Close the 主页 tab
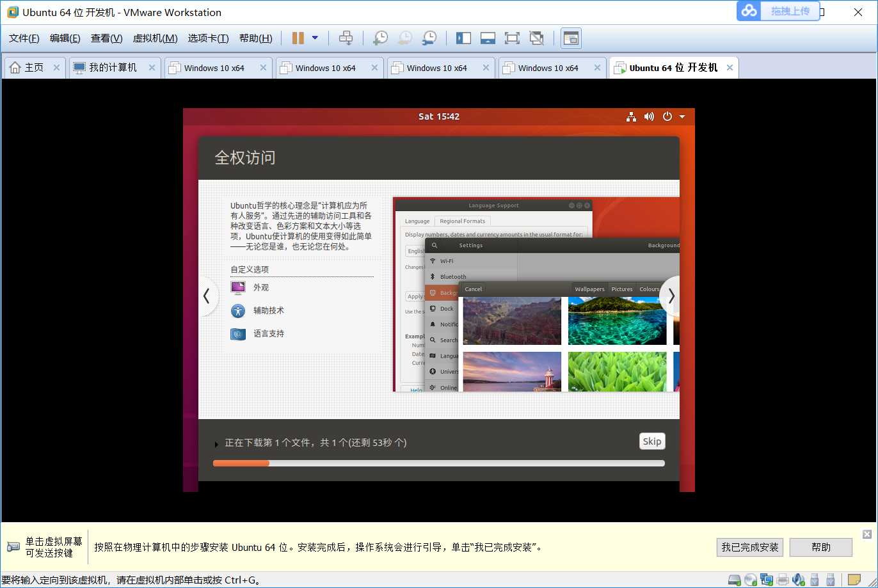The image size is (878, 588). click(56, 68)
